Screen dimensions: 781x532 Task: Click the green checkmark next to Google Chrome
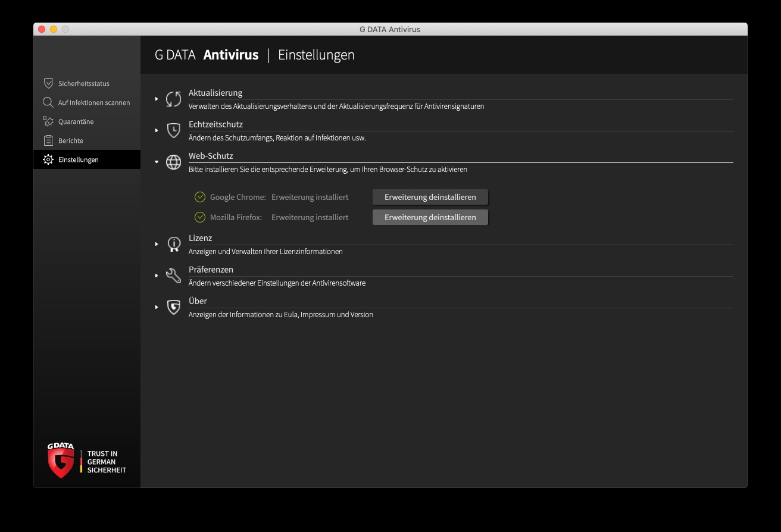tap(200, 197)
